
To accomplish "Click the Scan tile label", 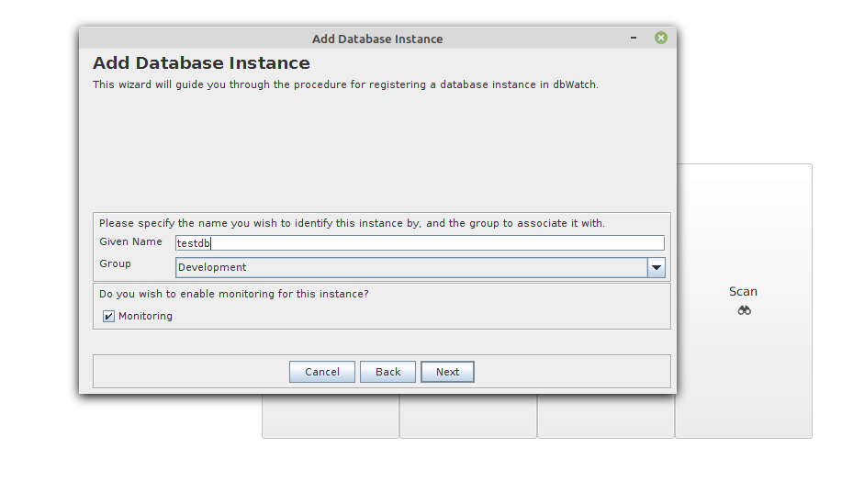I will click(743, 291).
